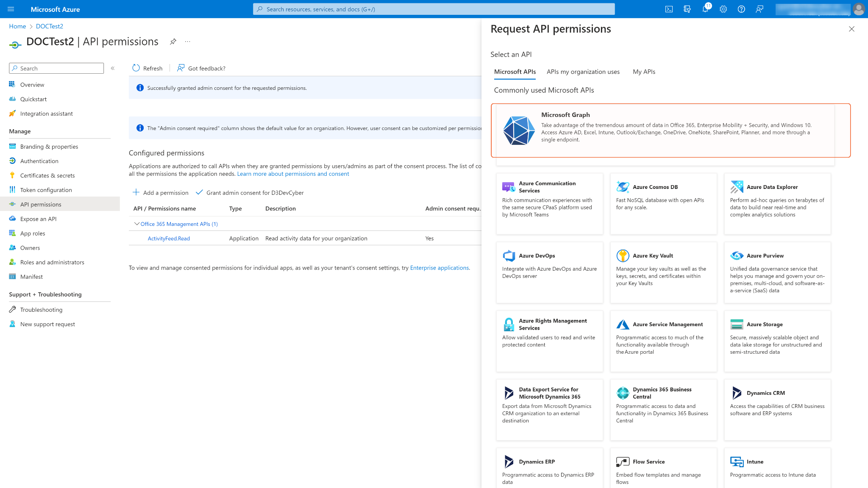Click the help question mark icon
Screen dimensions: 868x488
tap(741, 9)
